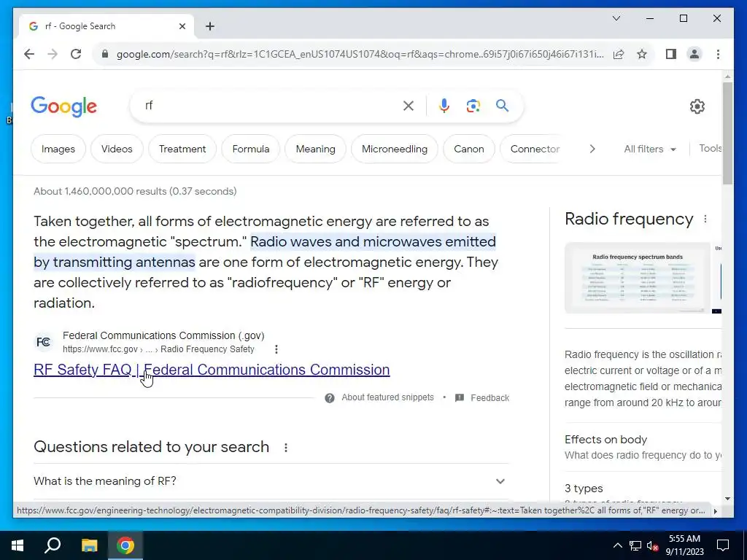Clear the search box with X icon
The image size is (747, 560).
point(409,106)
